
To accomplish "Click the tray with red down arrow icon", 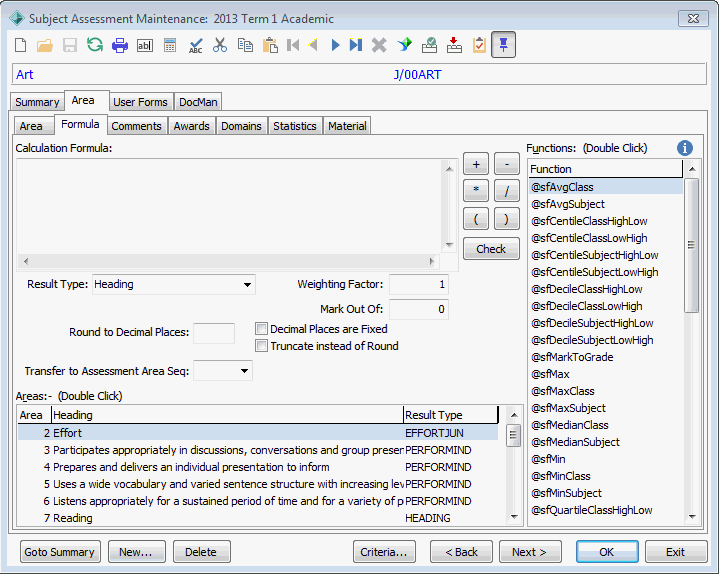I will (454, 45).
